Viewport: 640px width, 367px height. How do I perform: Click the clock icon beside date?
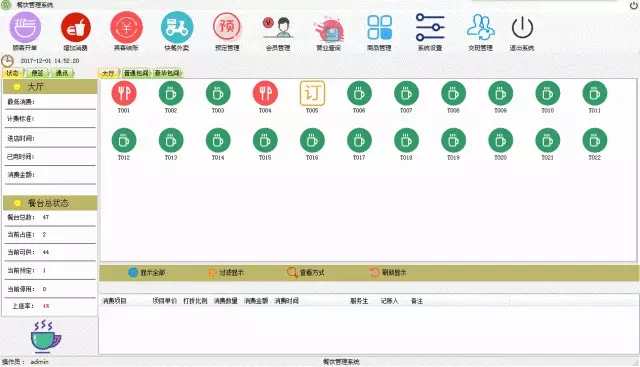(x=7, y=61)
